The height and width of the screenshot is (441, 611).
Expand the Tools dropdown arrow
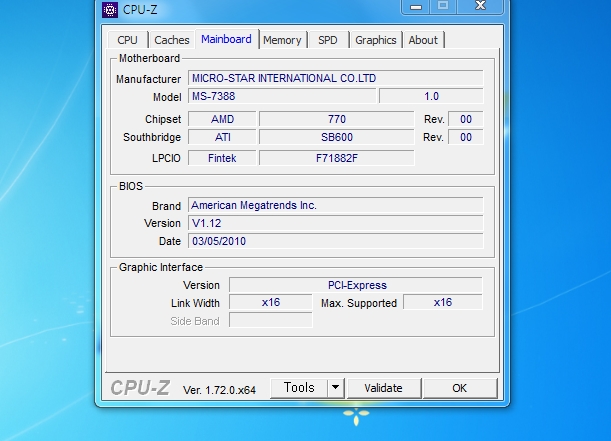(335, 388)
